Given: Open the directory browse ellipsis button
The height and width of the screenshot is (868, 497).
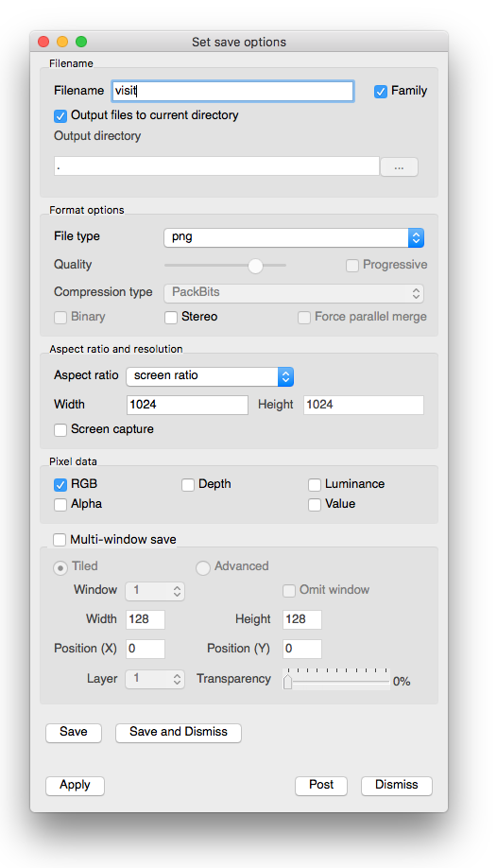Looking at the screenshot, I should point(399,166).
